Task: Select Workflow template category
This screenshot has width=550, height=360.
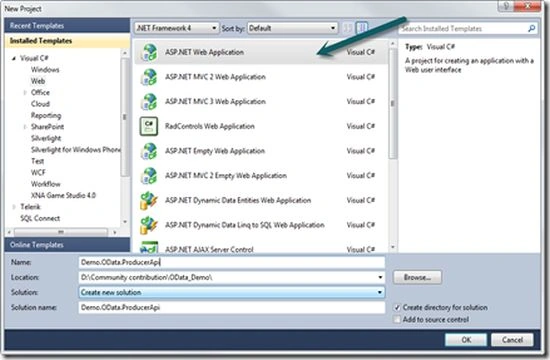Action: click(46, 184)
